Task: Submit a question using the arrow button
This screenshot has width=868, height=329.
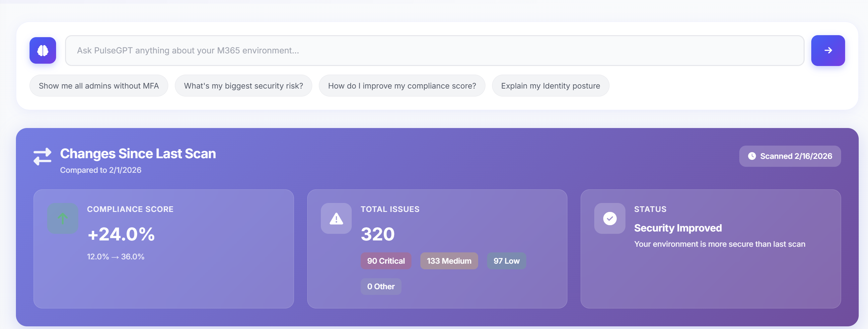Action: pos(828,50)
